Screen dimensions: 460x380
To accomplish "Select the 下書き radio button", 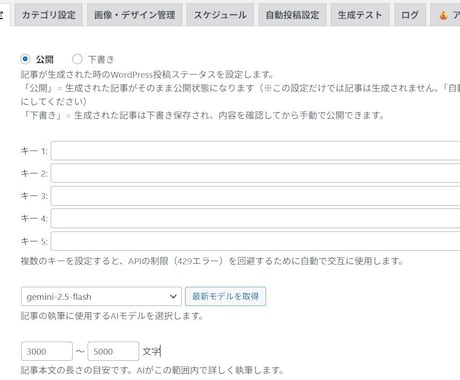I will click(77, 59).
